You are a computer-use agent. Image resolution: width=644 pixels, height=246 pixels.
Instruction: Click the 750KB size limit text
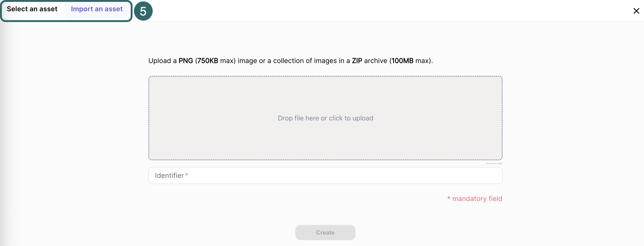(x=207, y=61)
